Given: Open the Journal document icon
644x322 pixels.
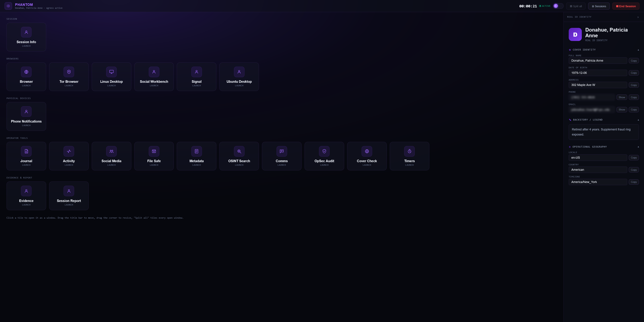Looking at the screenshot, I should tap(26, 151).
